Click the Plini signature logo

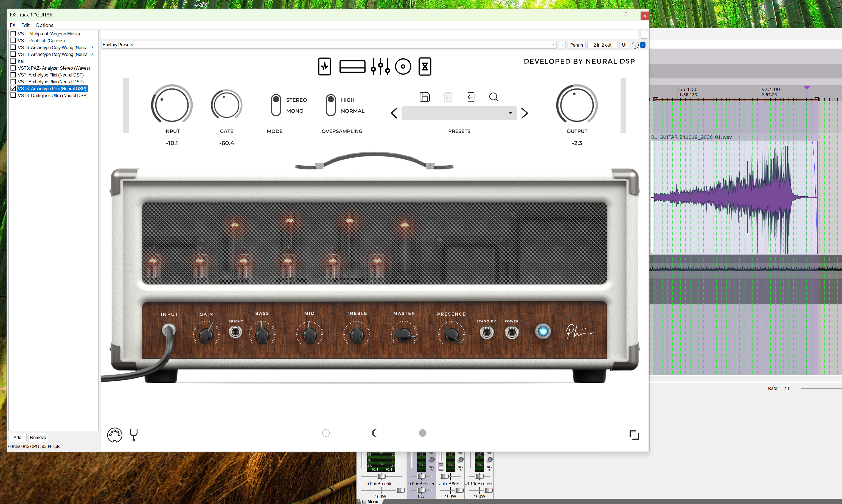click(x=579, y=331)
